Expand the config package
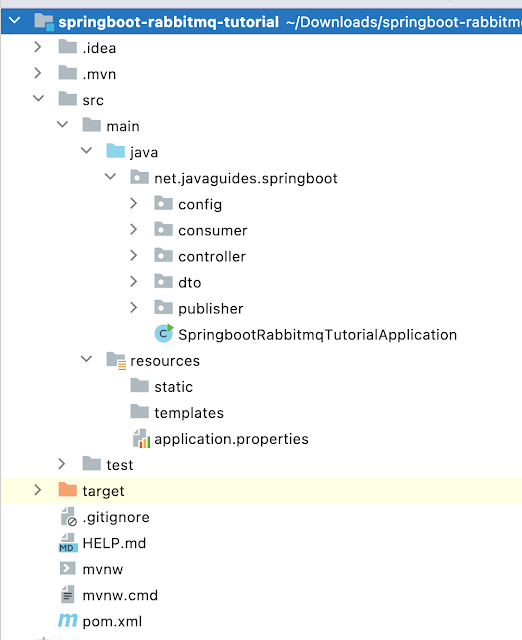This screenshot has width=522, height=640. click(x=133, y=204)
